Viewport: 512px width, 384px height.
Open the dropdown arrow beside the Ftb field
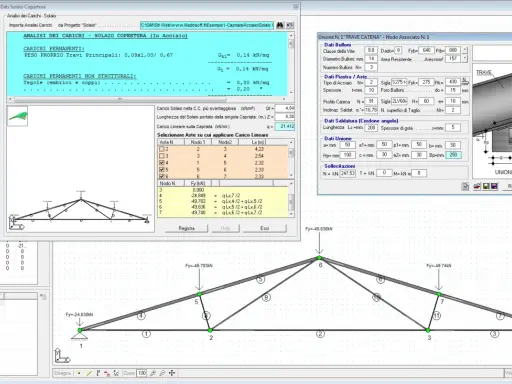[x=465, y=50]
